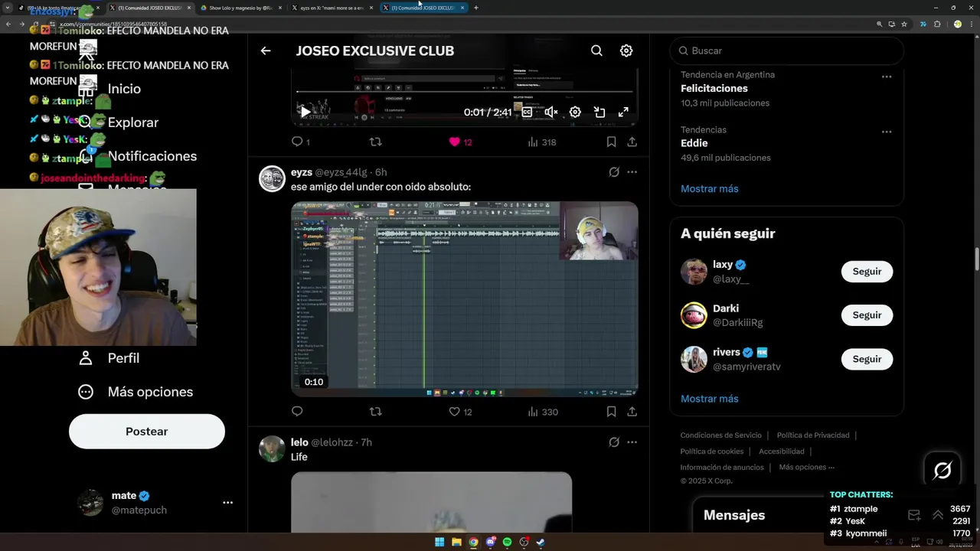This screenshot has height=551, width=980.
Task: Follow Darki with Seguir button
Action: coord(867,315)
